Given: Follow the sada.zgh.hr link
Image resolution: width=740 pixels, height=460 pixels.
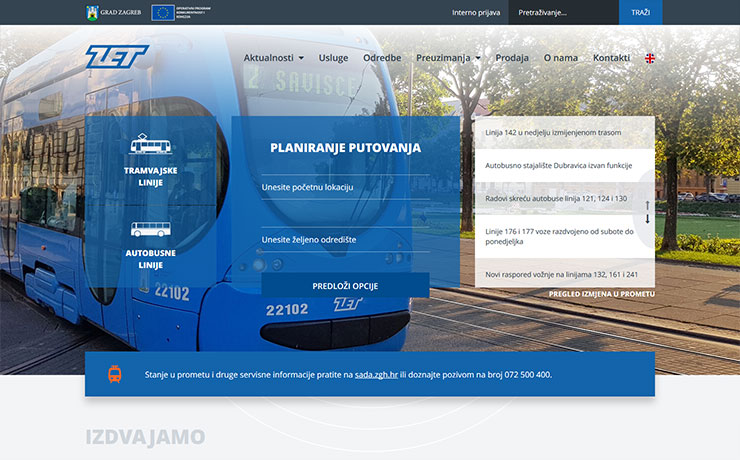Looking at the screenshot, I should click(x=376, y=375).
